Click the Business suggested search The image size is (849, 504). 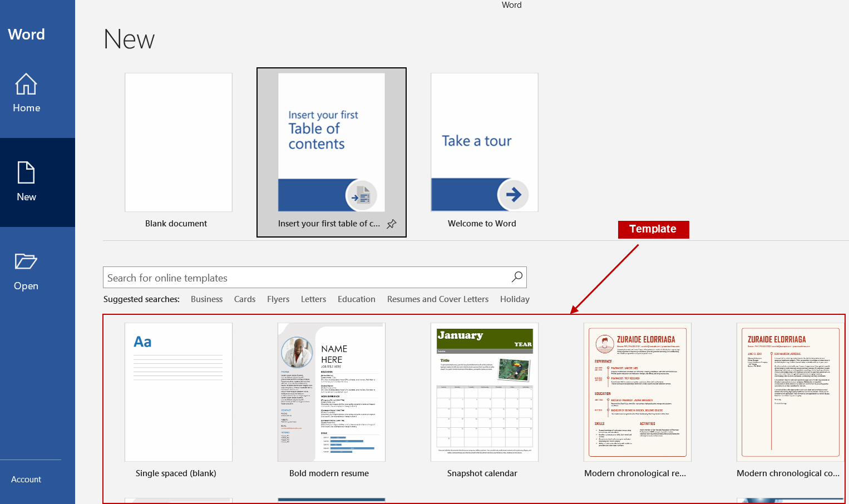click(206, 299)
